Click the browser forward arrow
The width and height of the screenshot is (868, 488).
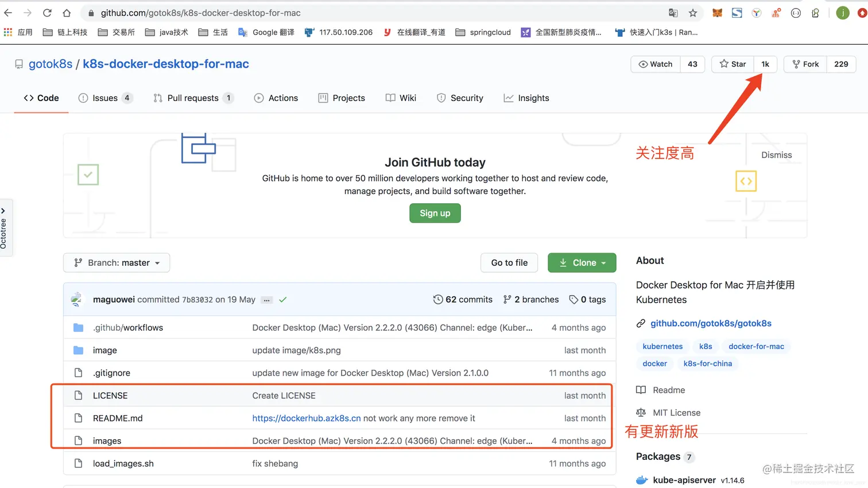[x=28, y=13]
